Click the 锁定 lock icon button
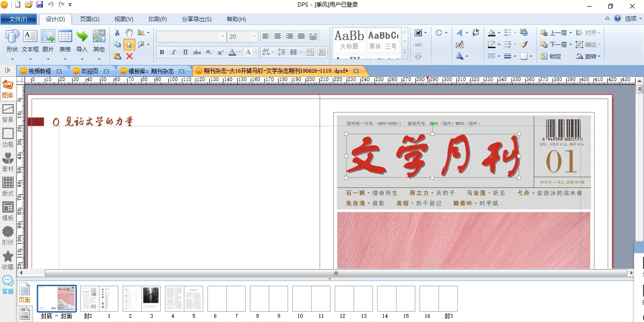Viewport: 644px width, 322px height. pos(551,56)
